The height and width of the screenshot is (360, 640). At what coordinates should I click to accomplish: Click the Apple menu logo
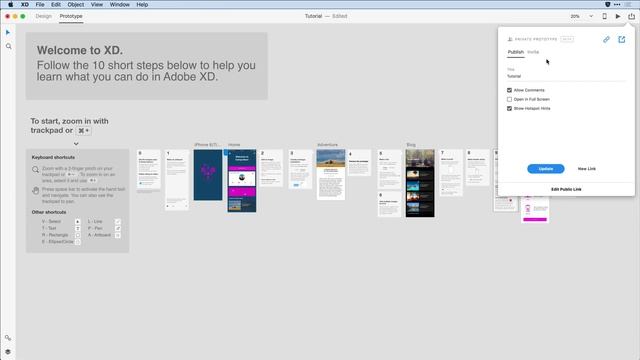(11, 4)
